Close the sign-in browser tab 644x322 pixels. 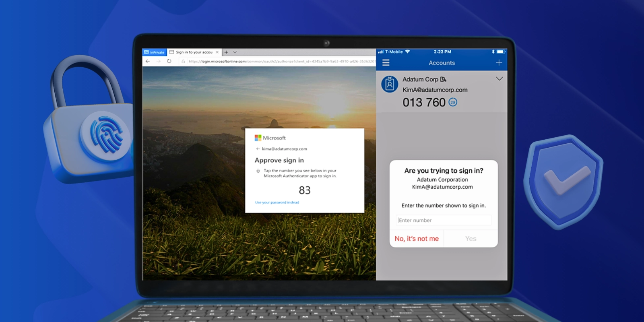(x=217, y=52)
